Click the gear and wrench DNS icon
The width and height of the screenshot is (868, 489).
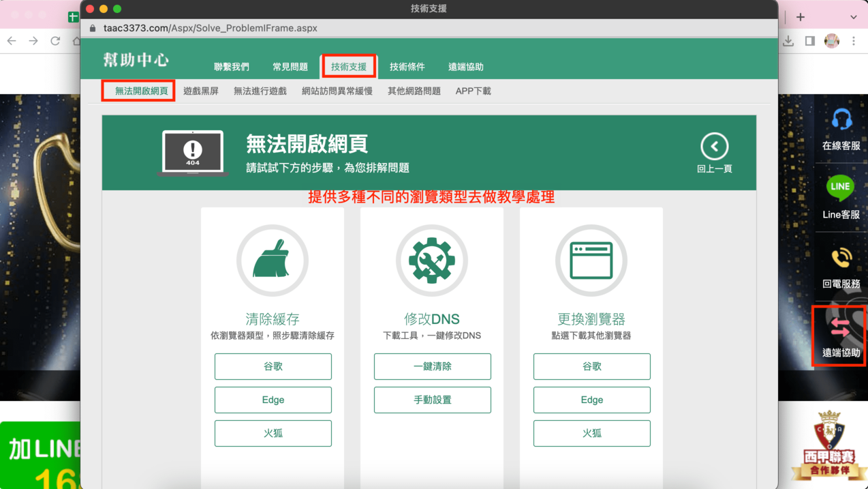(x=431, y=261)
